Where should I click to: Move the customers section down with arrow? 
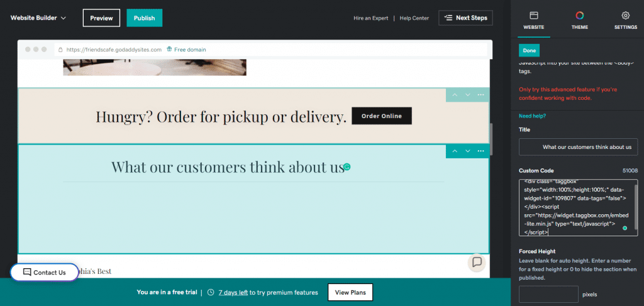[x=467, y=151]
